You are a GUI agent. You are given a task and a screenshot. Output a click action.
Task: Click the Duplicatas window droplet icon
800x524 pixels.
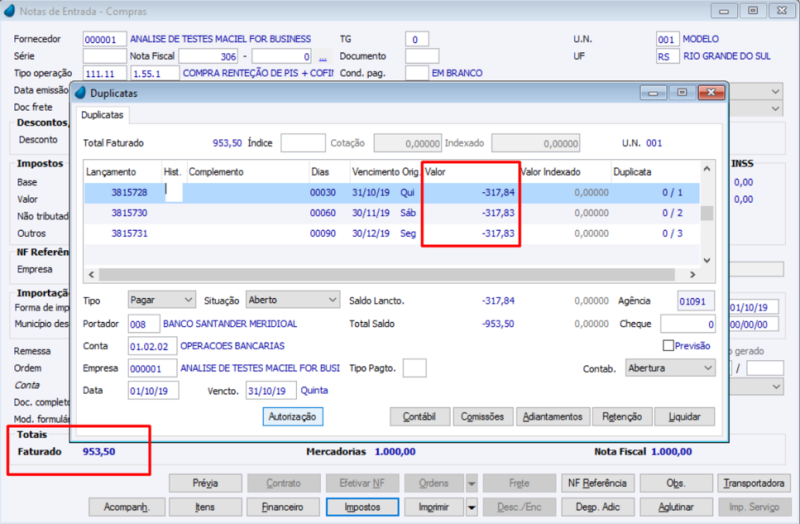coord(80,93)
